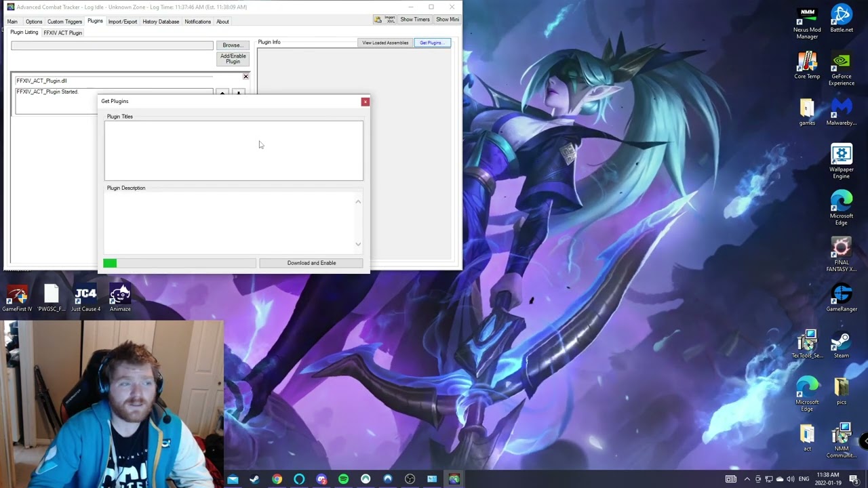Close the Get Plugins dialog
Image resolution: width=868 pixels, height=488 pixels.
(x=365, y=102)
